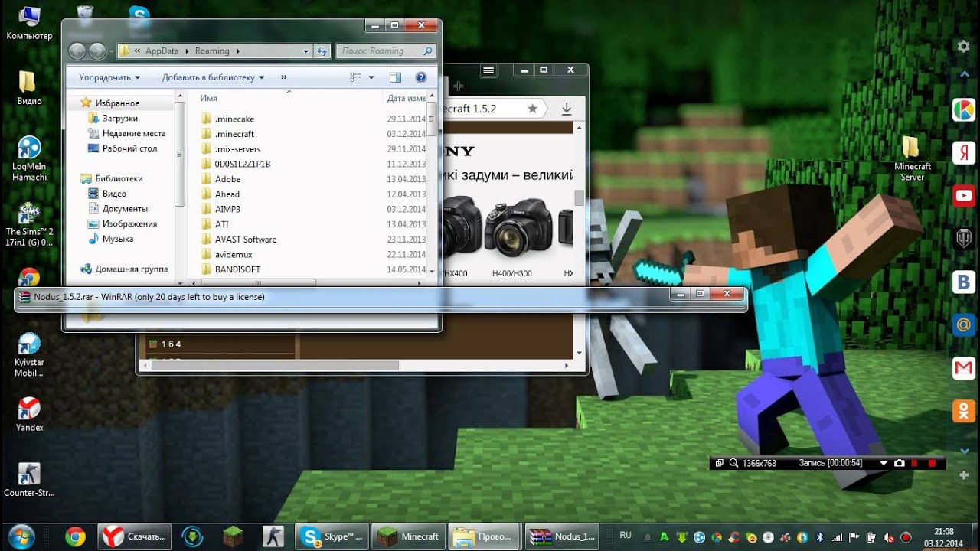Sort files by Дата изменения column
Screen dimensions: 980x551
406,98
